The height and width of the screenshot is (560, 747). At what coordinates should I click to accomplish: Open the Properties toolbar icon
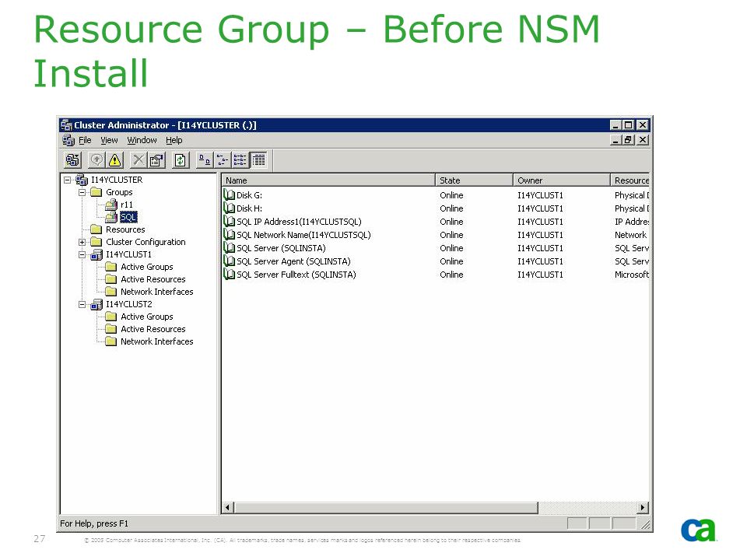click(x=156, y=160)
